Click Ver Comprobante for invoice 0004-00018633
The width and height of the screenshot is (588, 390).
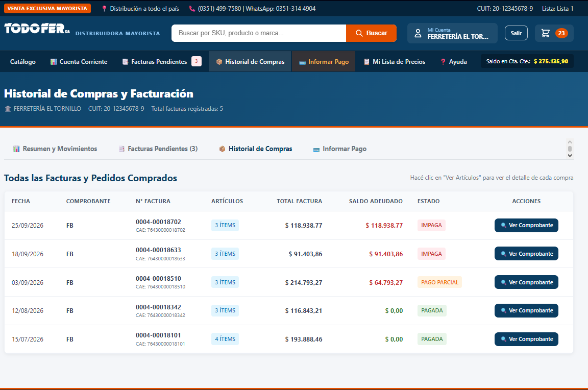(x=526, y=254)
